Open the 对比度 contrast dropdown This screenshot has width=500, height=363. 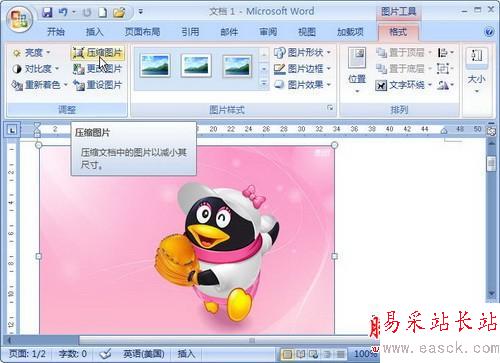pos(35,69)
